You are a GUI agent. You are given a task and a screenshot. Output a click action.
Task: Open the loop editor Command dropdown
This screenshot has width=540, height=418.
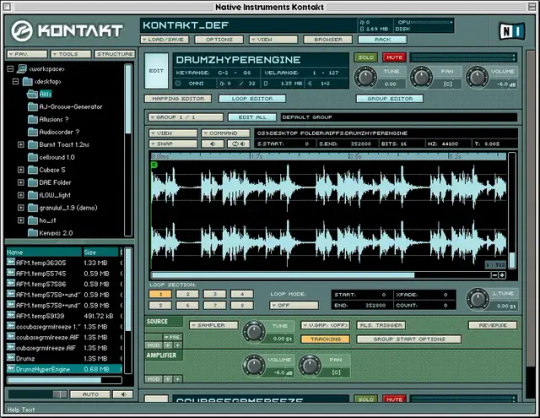point(226,133)
